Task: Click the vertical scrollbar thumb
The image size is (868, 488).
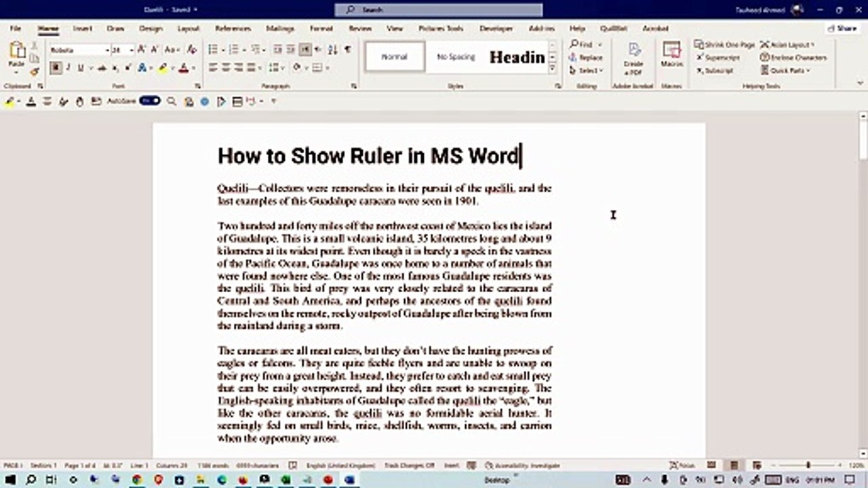Action: pos(863,139)
